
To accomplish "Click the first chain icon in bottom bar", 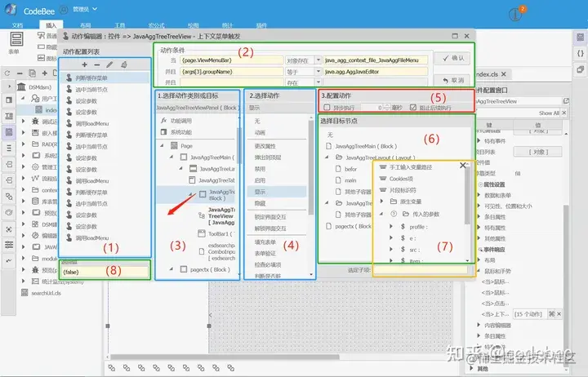I will [x=112, y=368].
